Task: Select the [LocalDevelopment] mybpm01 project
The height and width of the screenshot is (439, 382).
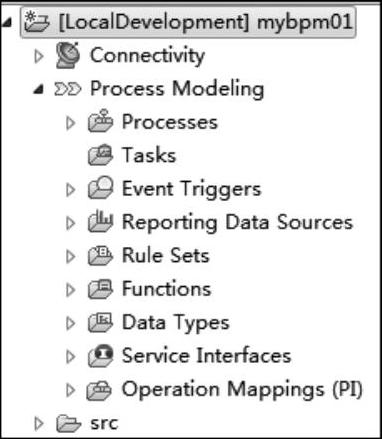Action: 188,22
